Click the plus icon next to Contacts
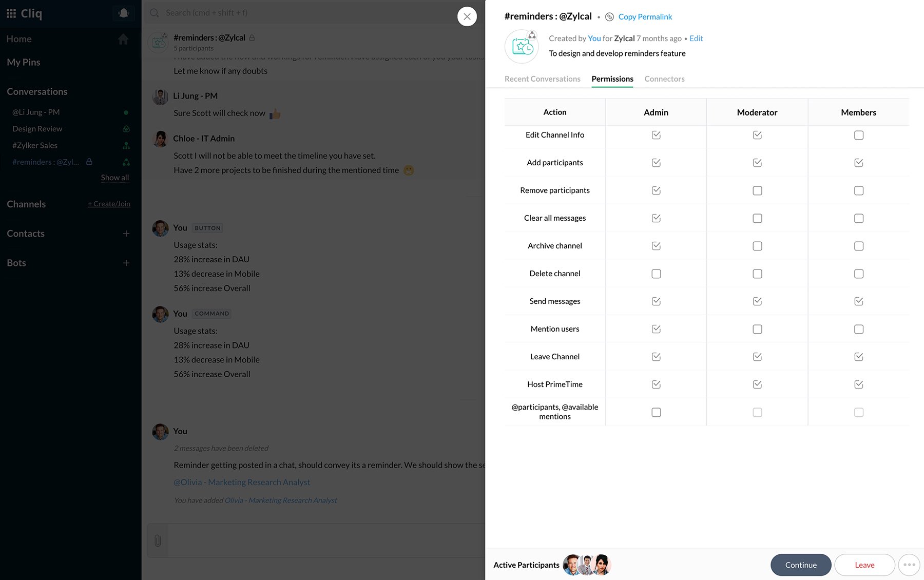The image size is (924, 580). click(126, 234)
